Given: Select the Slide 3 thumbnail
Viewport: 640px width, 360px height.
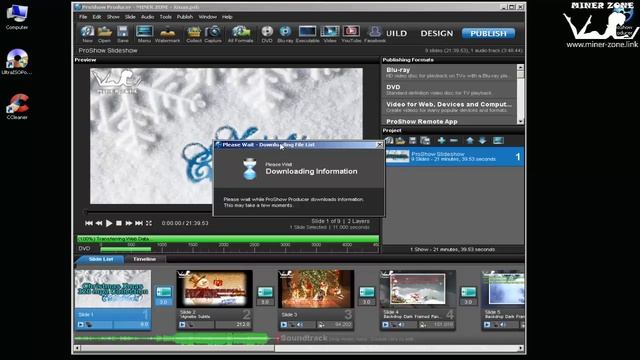Looking at the screenshot, I should click(316, 289).
